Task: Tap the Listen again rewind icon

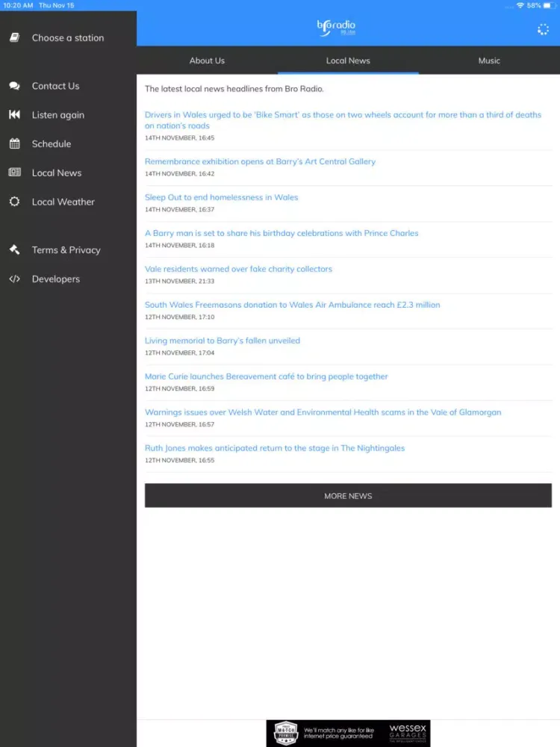Action: point(15,114)
